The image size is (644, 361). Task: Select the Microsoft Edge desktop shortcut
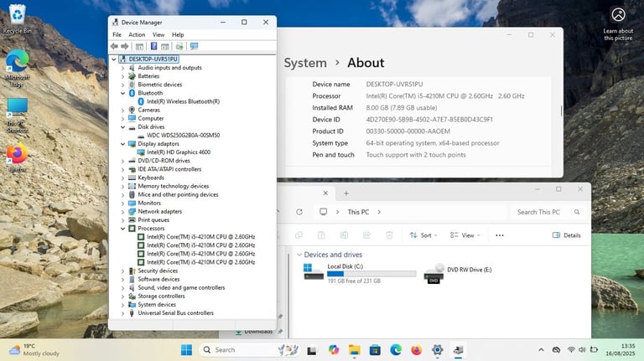(x=17, y=69)
